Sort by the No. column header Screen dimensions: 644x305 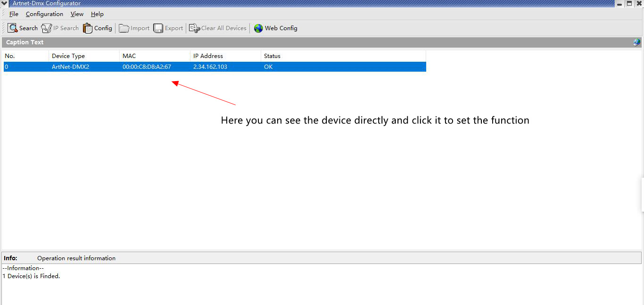click(26, 56)
